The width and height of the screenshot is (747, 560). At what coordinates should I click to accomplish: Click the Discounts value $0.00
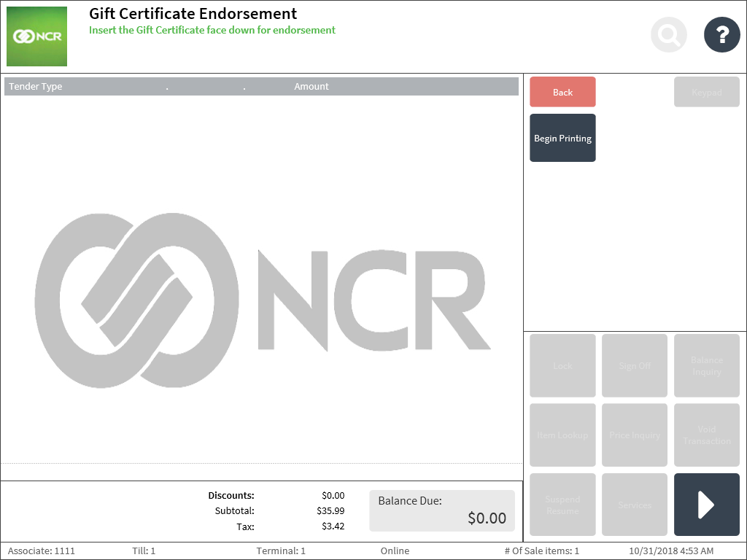(x=333, y=496)
